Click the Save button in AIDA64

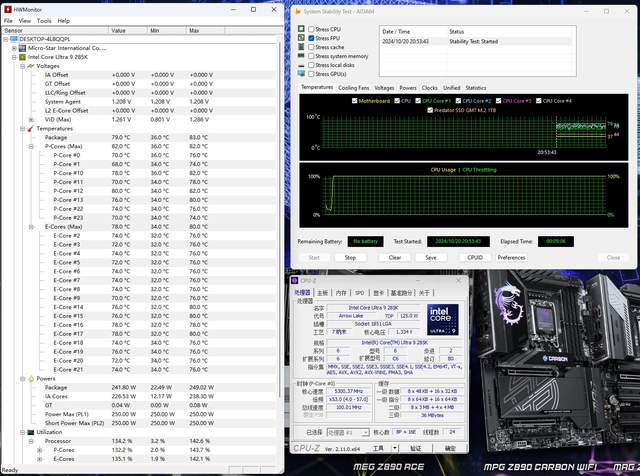[x=431, y=258]
